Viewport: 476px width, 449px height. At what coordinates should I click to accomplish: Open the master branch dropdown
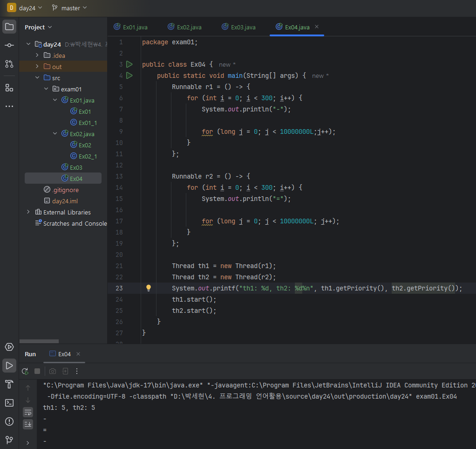click(x=69, y=8)
